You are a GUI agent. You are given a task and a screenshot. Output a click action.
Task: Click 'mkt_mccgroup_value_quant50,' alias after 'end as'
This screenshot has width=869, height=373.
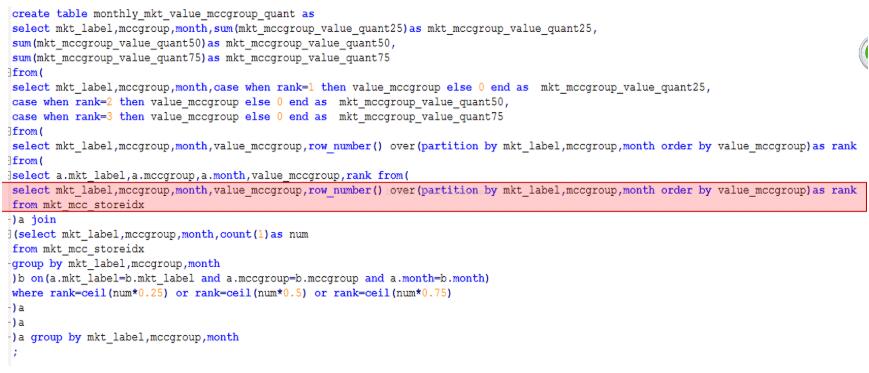coord(424,102)
